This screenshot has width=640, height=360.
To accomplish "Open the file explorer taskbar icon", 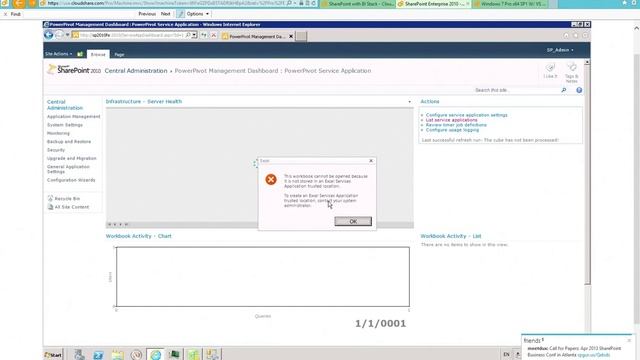I will tap(118, 355).
